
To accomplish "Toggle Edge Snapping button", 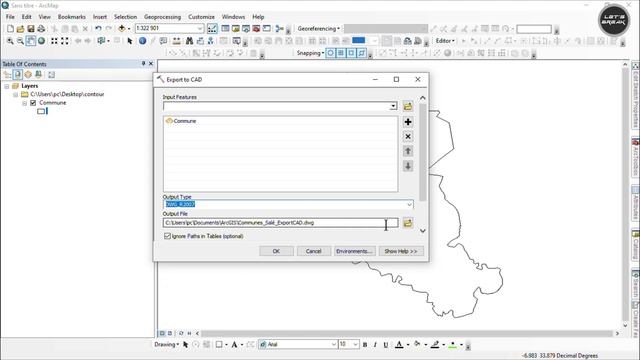I will (362, 53).
